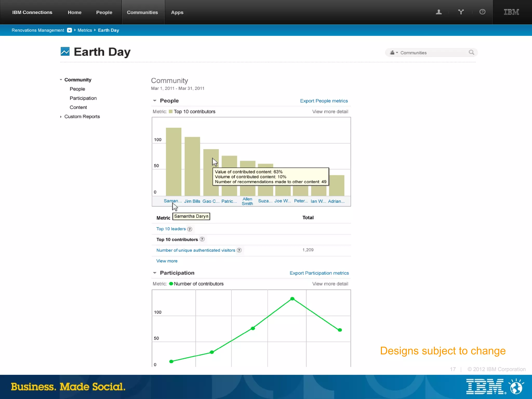Open the Home menu

[75, 12]
